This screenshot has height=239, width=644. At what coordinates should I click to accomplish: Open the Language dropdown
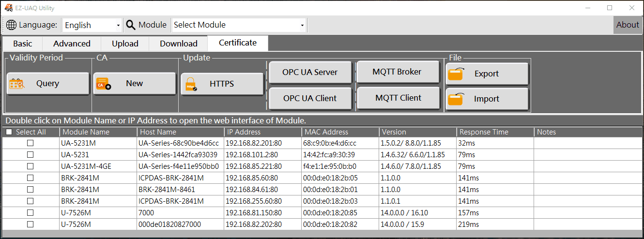[x=118, y=25]
